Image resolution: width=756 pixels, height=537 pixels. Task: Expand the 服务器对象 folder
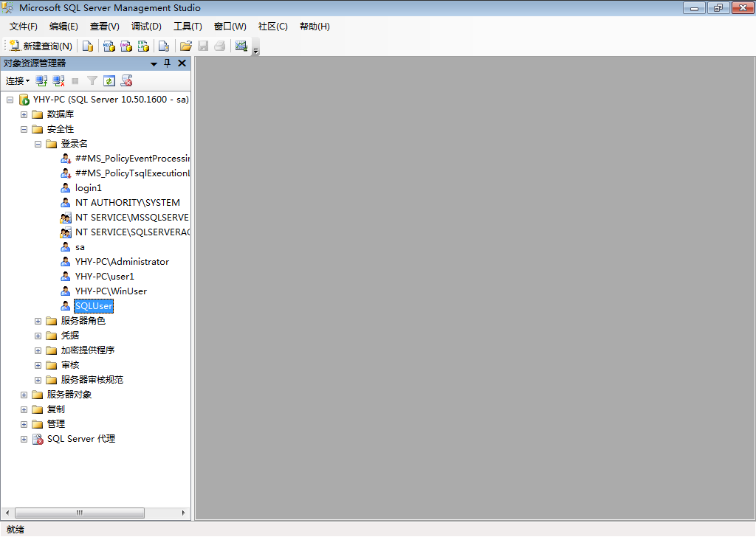(x=24, y=395)
